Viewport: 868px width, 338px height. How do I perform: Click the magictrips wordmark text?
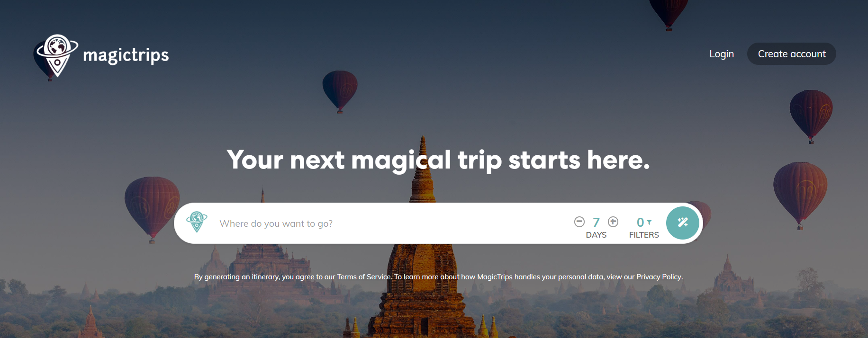click(126, 55)
